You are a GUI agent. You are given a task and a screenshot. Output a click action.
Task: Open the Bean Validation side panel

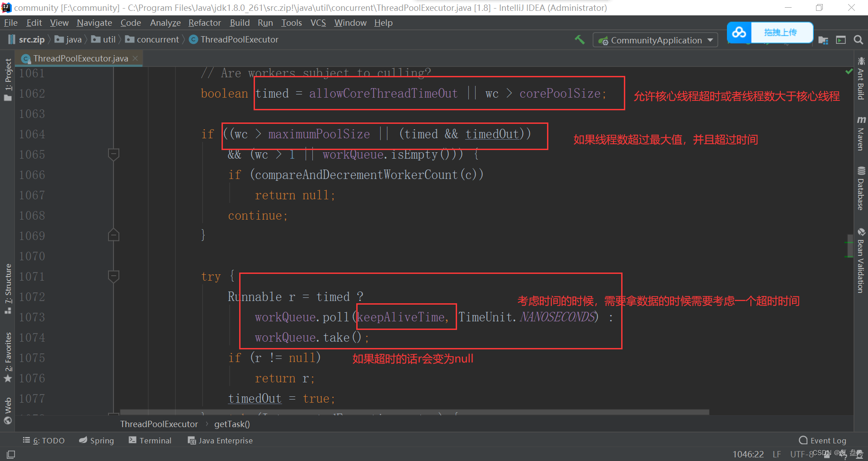coord(861,261)
